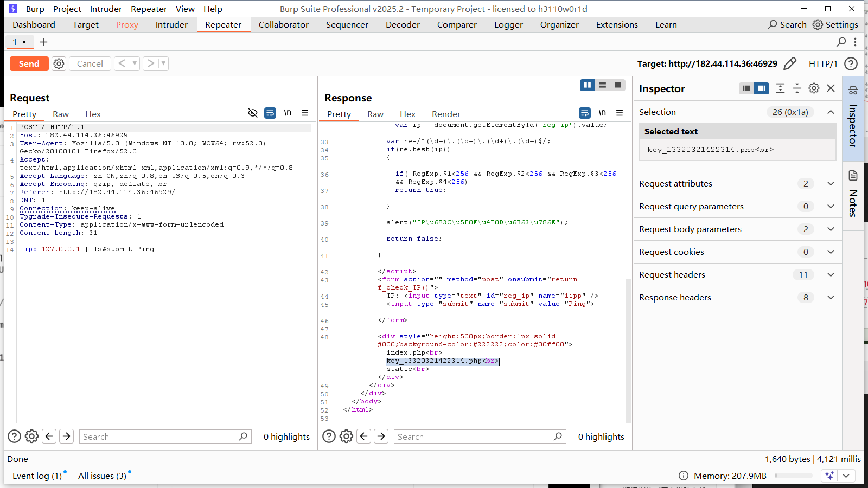This screenshot has height=488, width=868.
Task: Open Inspector settings gear
Action: 814,88
